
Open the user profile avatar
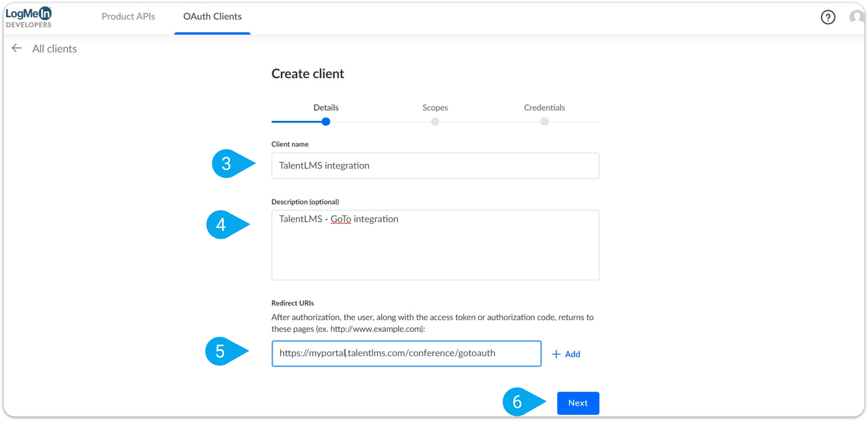point(857,17)
